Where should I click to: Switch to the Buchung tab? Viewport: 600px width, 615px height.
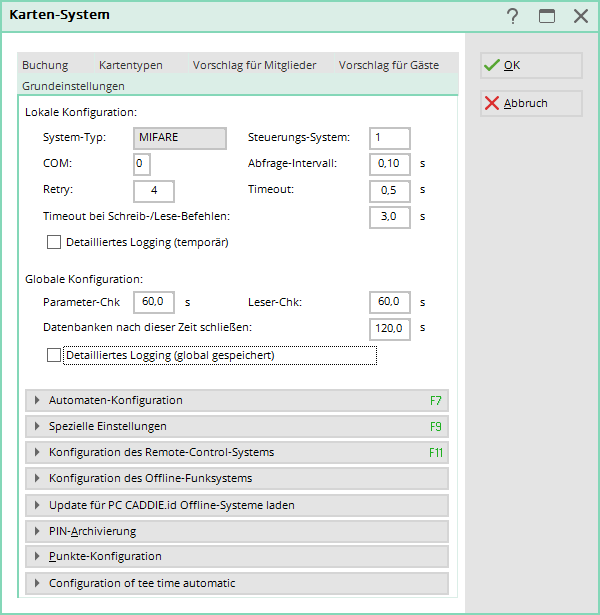tap(45, 65)
